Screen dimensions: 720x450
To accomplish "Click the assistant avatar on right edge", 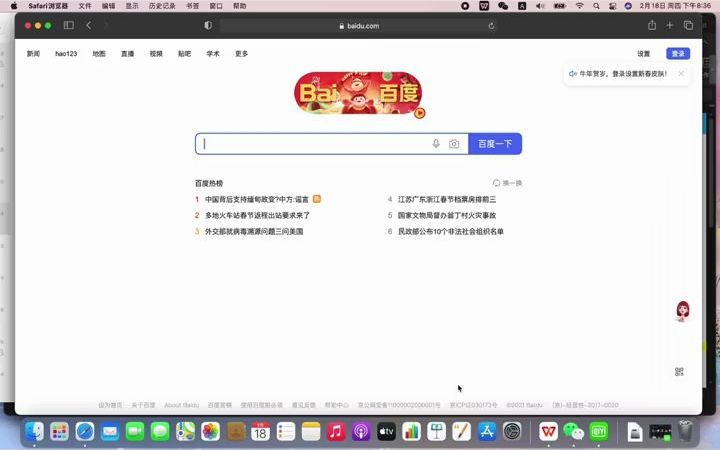I will click(x=682, y=311).
